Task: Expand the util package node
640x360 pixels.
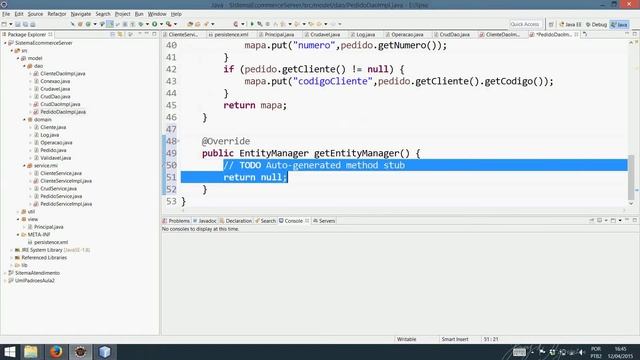Action: [18, 211]
